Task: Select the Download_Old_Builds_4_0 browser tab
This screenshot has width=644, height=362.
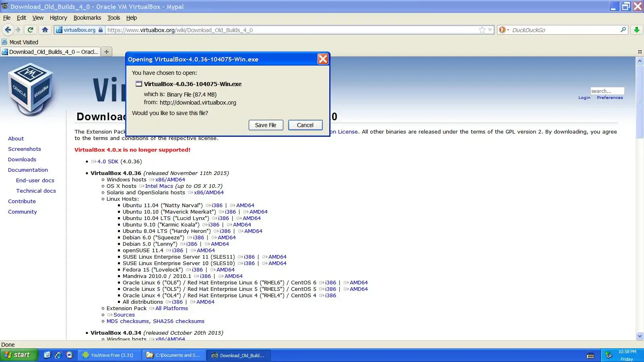Action: [50, 51]
